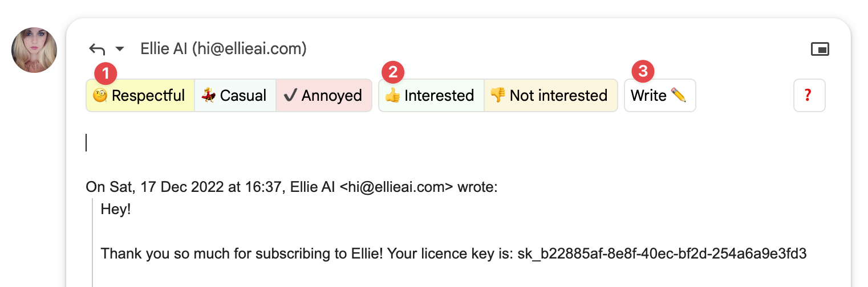Open the reply type dropdown arrow

point(120,50)
